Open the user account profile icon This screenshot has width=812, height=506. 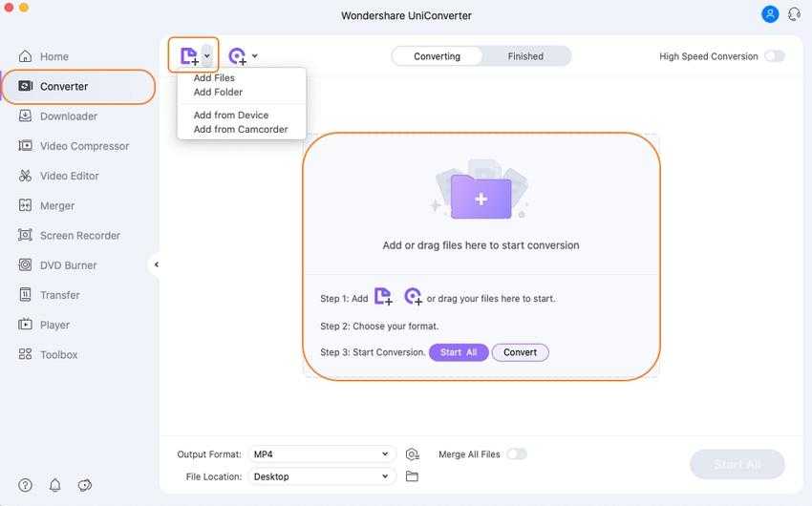tap(770, 14)
